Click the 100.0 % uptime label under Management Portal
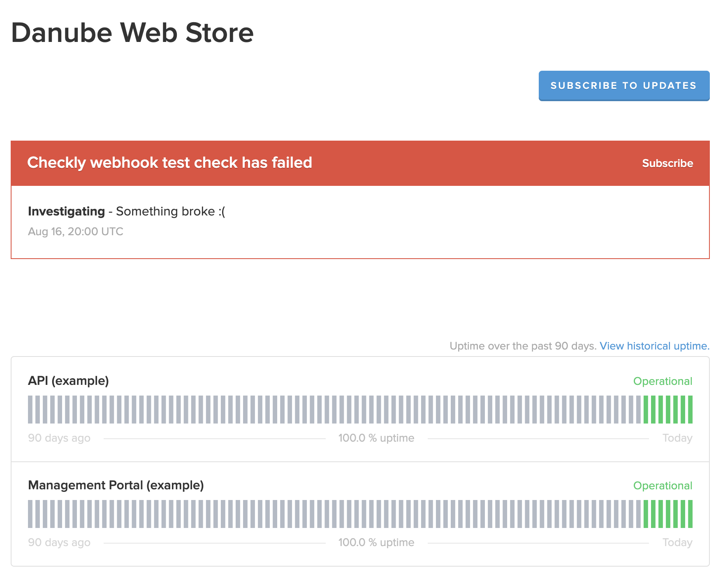The width and height of the screenshot is (723, 588). point(376,542)
